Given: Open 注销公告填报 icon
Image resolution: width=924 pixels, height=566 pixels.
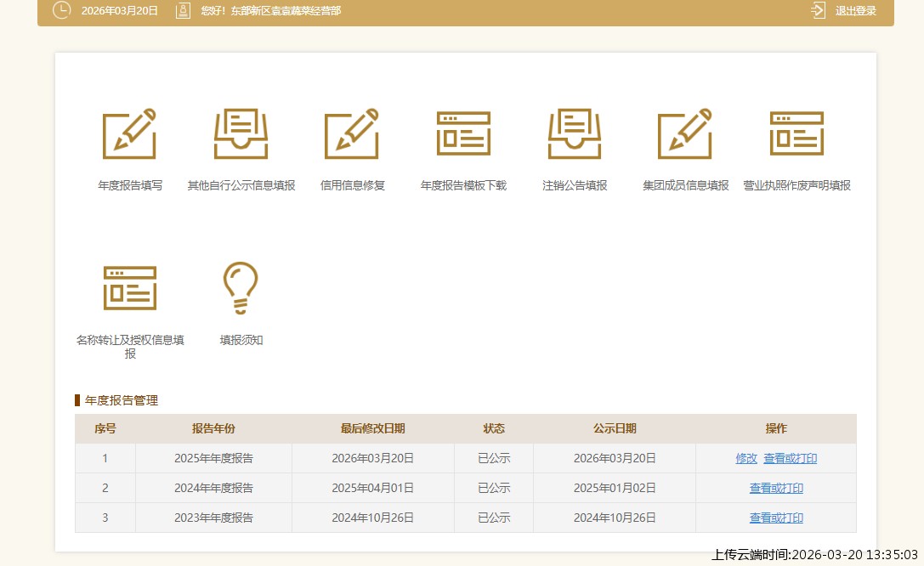Looking at the screenshot, I should coord(575,134).
